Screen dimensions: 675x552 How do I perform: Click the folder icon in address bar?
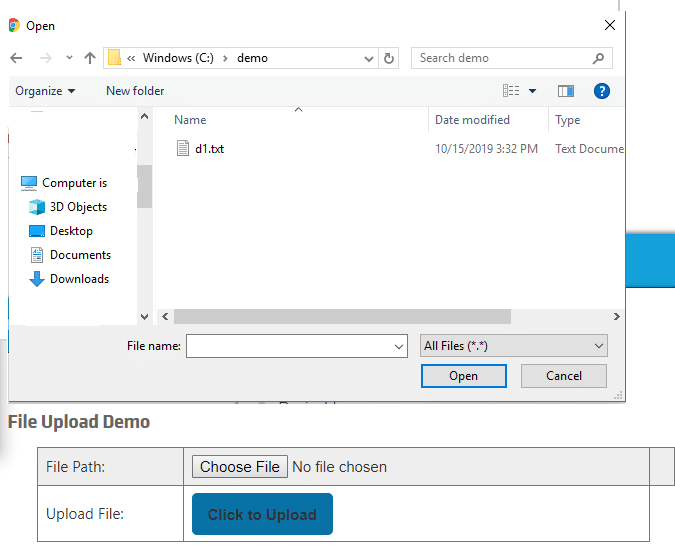click(114, 58)
